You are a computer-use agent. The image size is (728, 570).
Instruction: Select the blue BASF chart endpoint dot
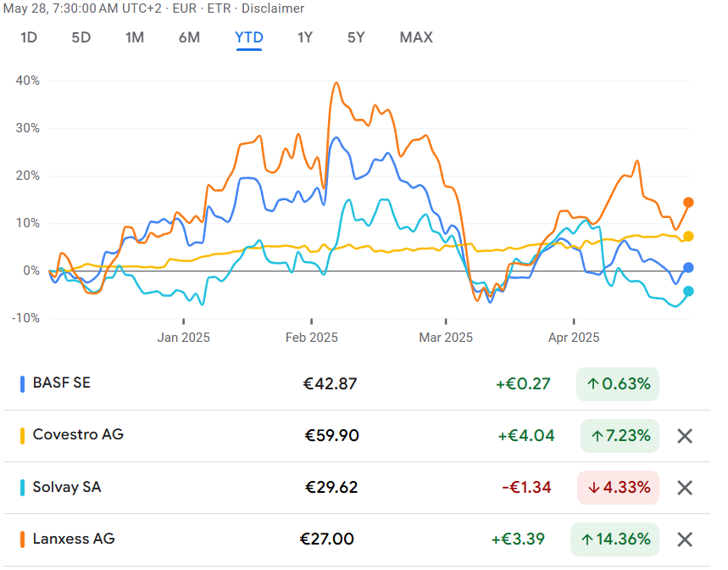[688, 267]
